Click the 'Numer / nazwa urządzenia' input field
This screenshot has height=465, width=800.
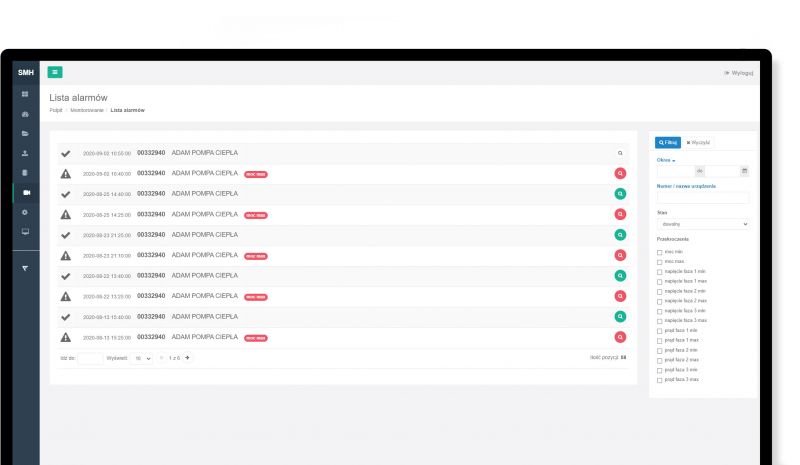tap(702, 198)
